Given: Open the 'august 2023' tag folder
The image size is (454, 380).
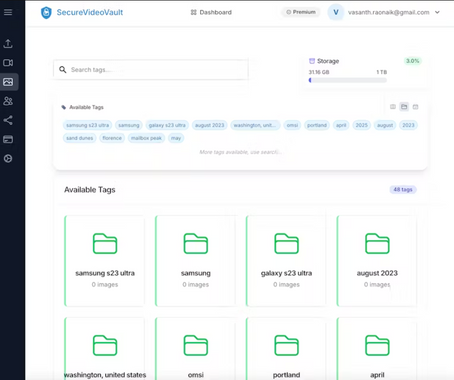Looking at the screenshot, I should click(x=377, y=261).
